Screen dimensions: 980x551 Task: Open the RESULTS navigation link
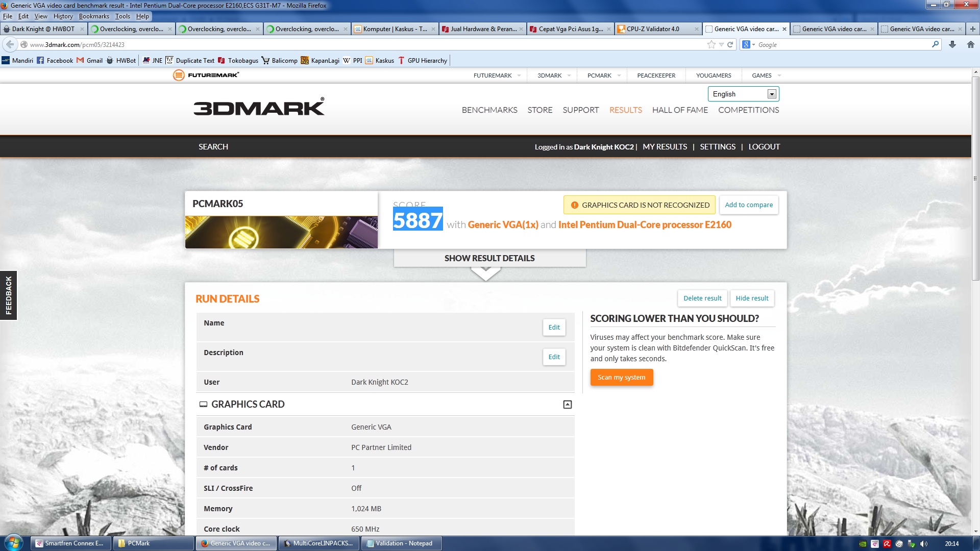click(625, 110)
